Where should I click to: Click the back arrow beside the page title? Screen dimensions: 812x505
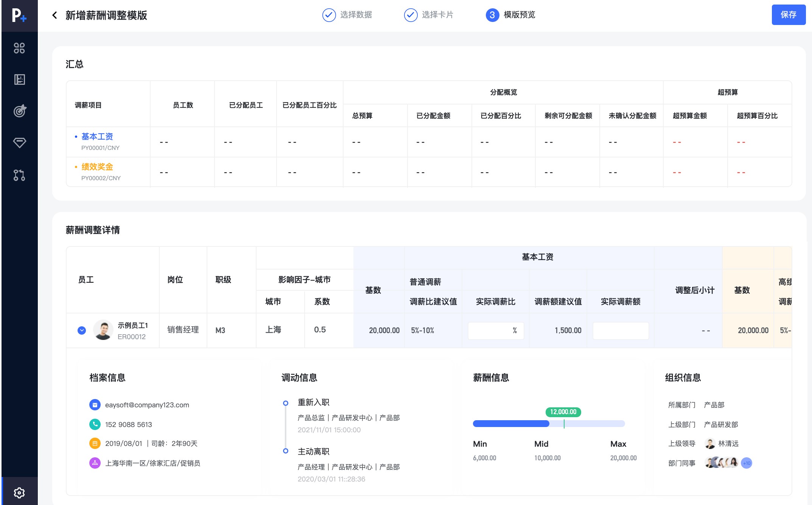point(55,15)
